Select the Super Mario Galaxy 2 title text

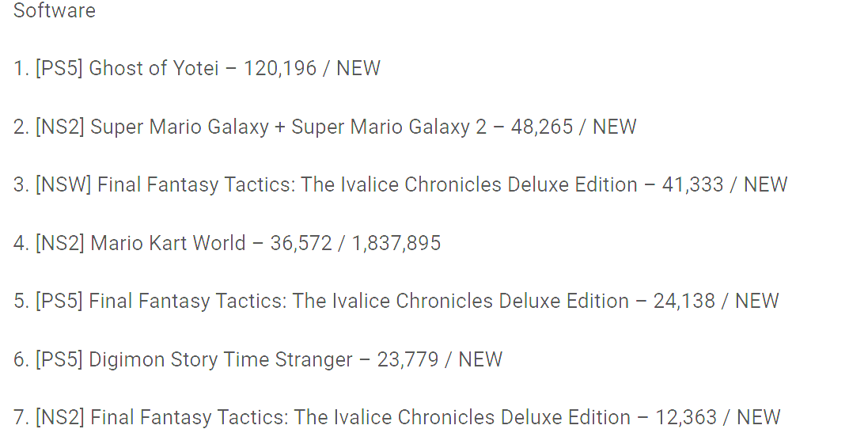point(389,127)
